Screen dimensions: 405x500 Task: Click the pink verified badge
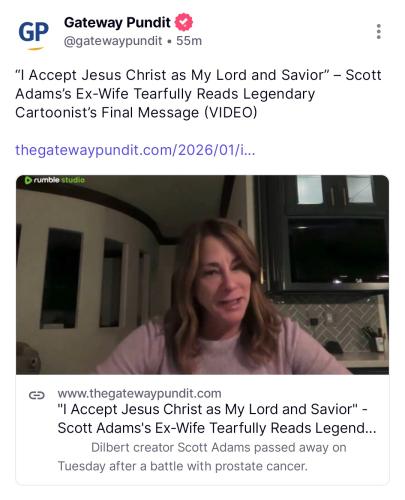pyautogui.click(x=184, y=22)
